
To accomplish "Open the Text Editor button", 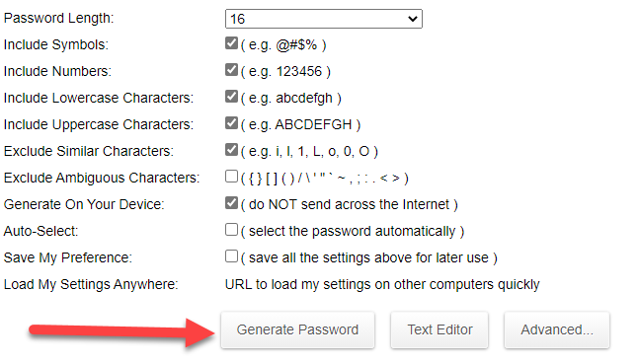I will (439, 329).
